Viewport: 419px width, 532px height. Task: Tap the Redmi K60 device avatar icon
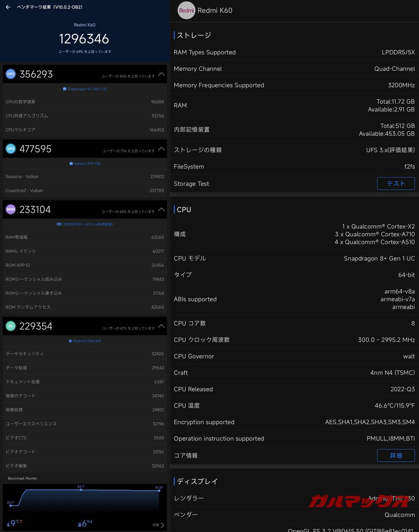click(x=186, y=10)
